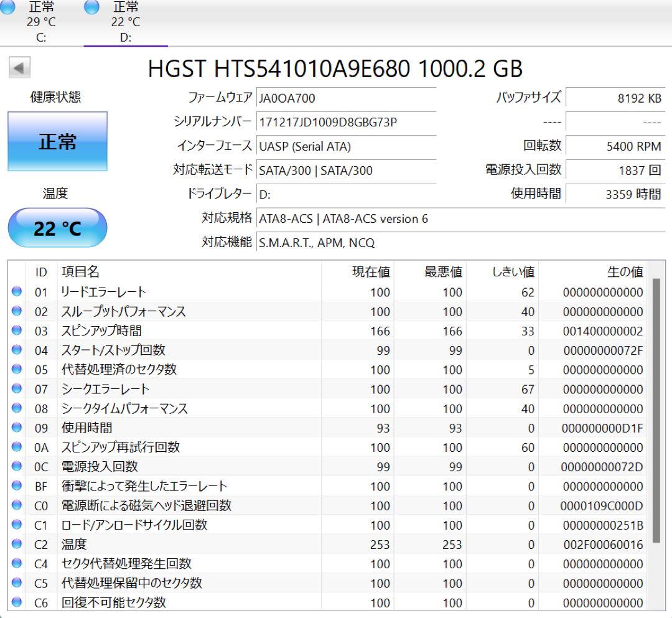
Task: Select the 代替処理保留中のセクタ数 row
Action: click(327, 583)
